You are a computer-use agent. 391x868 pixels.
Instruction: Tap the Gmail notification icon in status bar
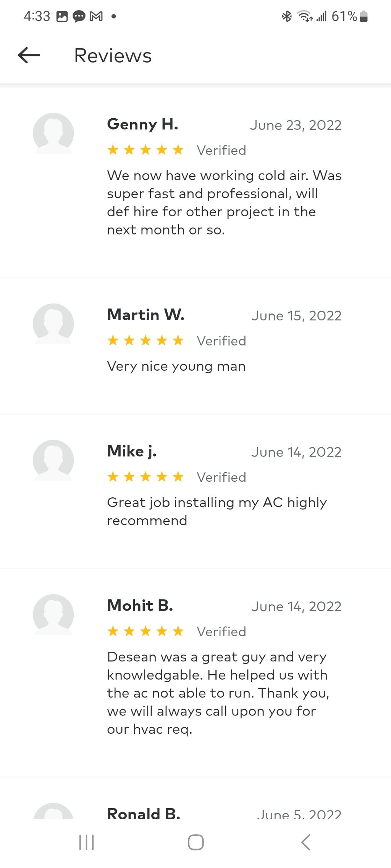tap(96, 16)
